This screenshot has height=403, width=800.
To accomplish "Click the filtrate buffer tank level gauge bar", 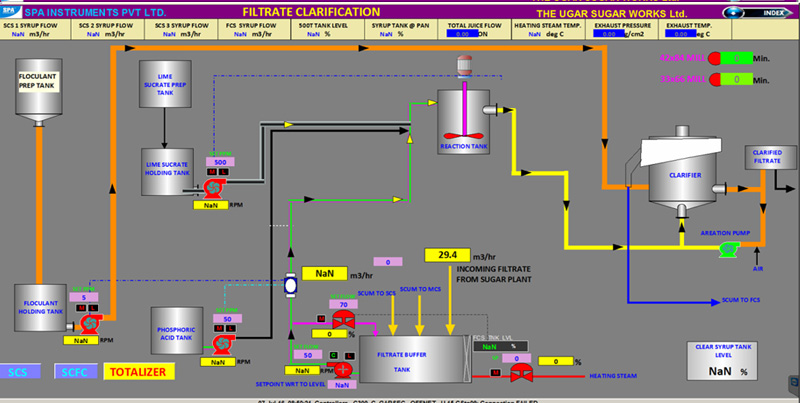I will pyautogui.click(x=466, y=359).
